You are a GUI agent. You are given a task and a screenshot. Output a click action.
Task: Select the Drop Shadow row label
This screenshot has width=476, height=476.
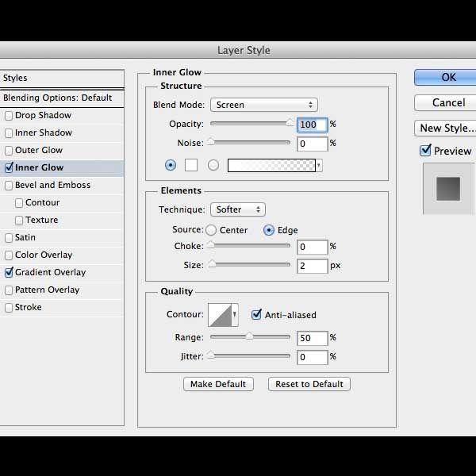tap(43, 115)
